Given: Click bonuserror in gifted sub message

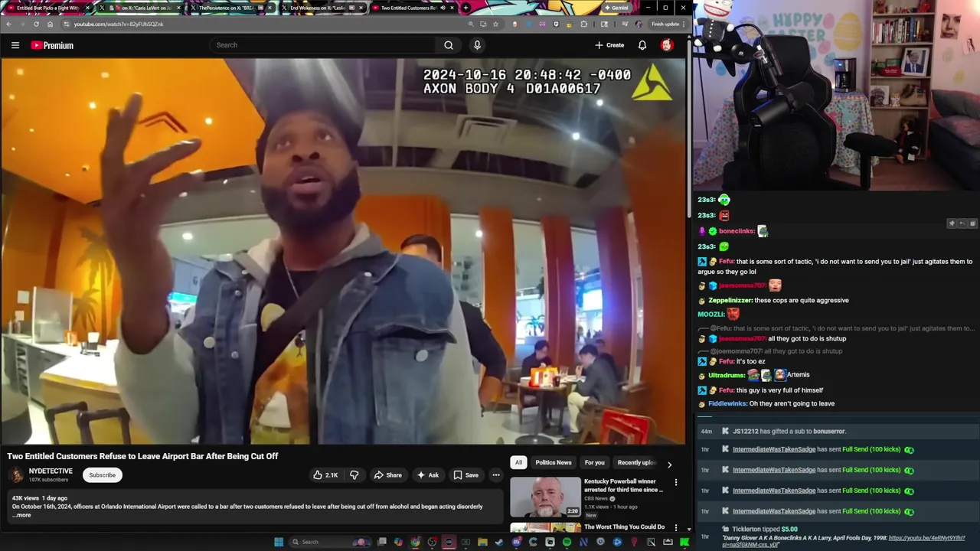Looking at the screenshot, I should [828, 432].
